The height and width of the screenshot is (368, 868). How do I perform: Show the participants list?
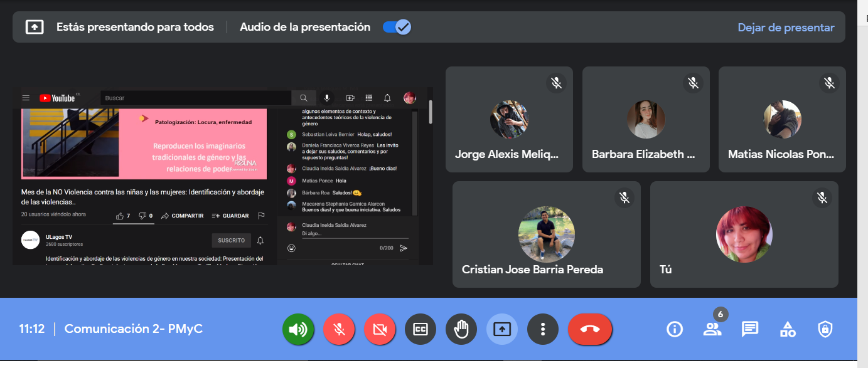pos(712,329)
